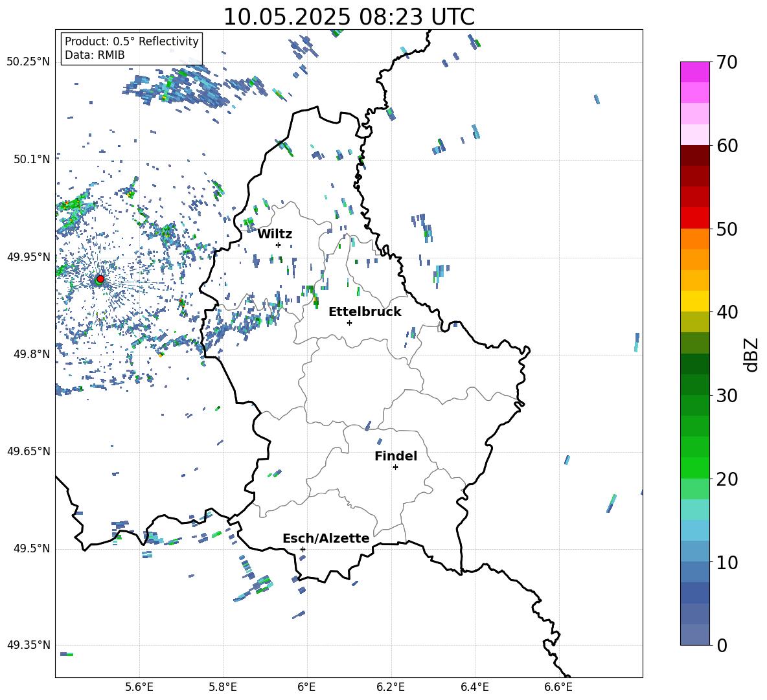Image resolution: width=767 pixels, height=700 pixels.
Task: Pick the magenta swatch below 70 dBZ
Action: pos(695,73)
